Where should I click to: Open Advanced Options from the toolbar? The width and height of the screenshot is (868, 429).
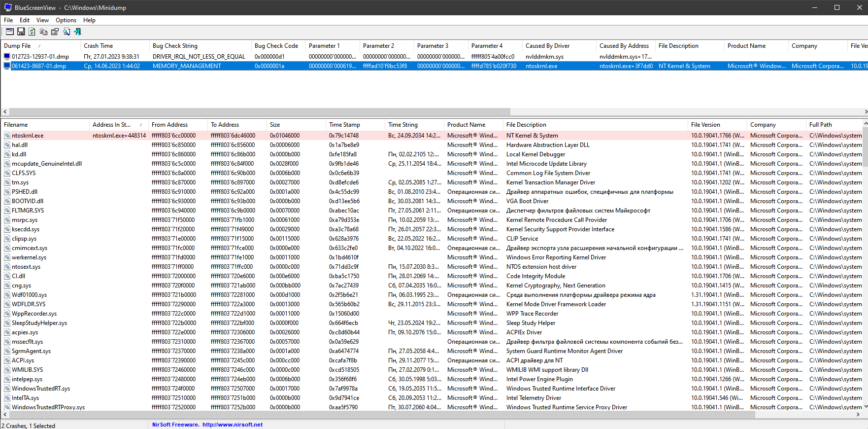(10, 32)
